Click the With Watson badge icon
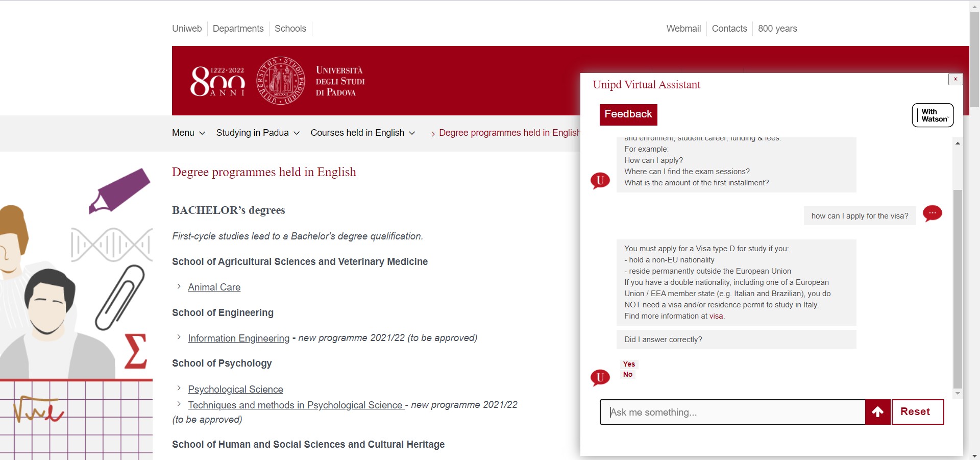This screenshot has width=980, height=460. click(933, 115)
